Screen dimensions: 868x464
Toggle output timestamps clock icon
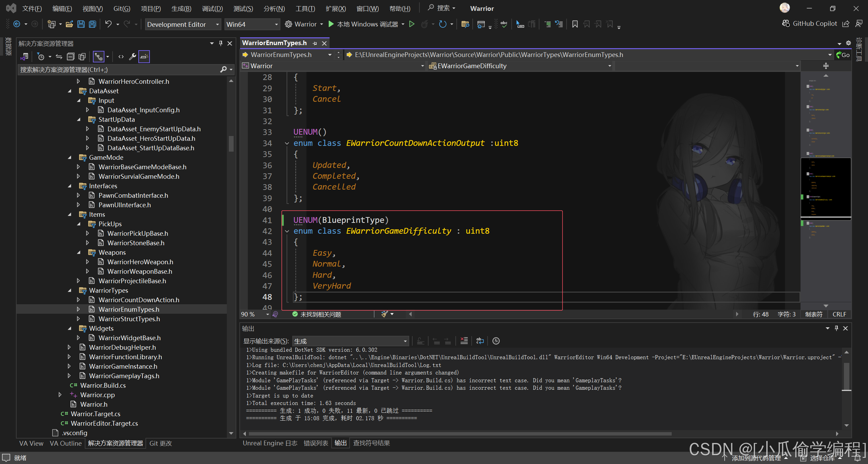[496, 341]
